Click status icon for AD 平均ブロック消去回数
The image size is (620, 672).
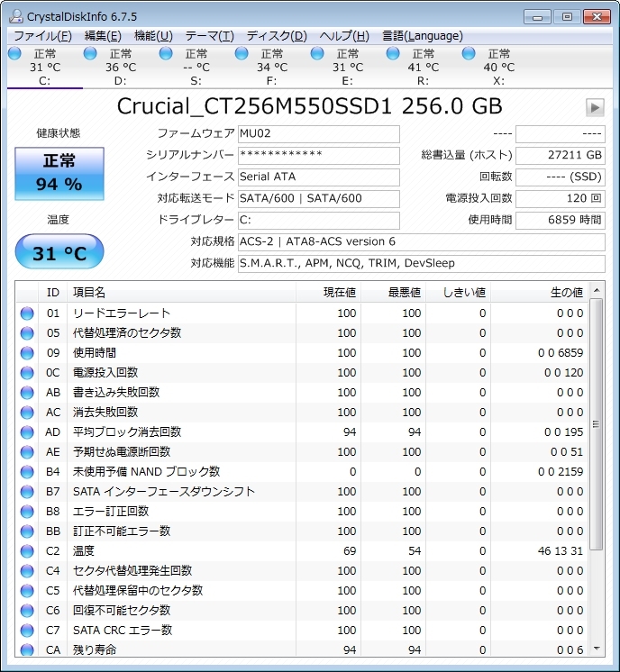(27, 432)
